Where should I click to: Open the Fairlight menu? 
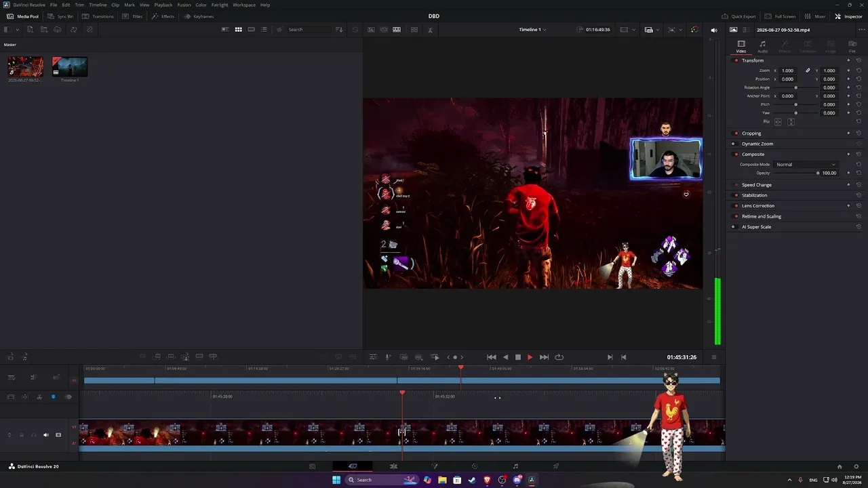[220, 5]
